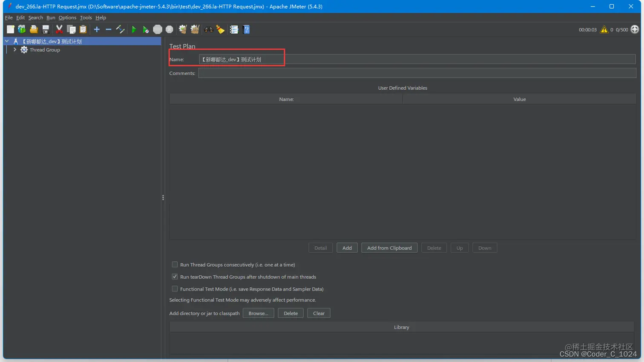Start test with no pauses icon
644x362 pixels.
[146, 29]
